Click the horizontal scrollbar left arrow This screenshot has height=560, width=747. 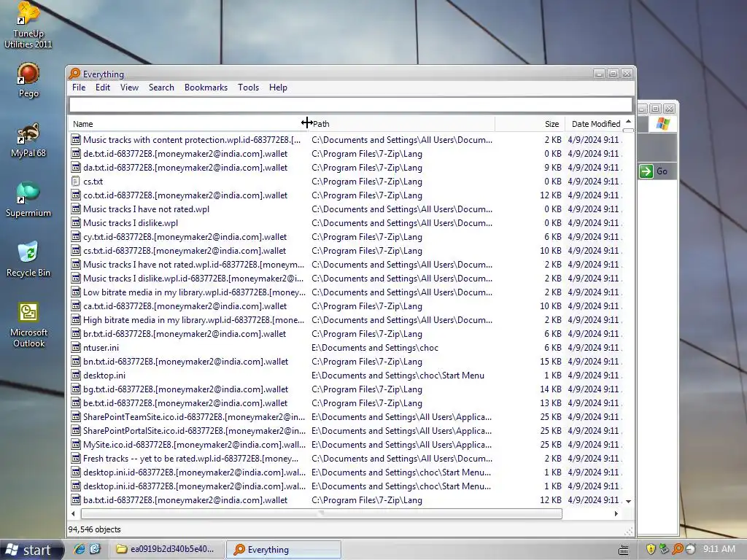[73, 514]
